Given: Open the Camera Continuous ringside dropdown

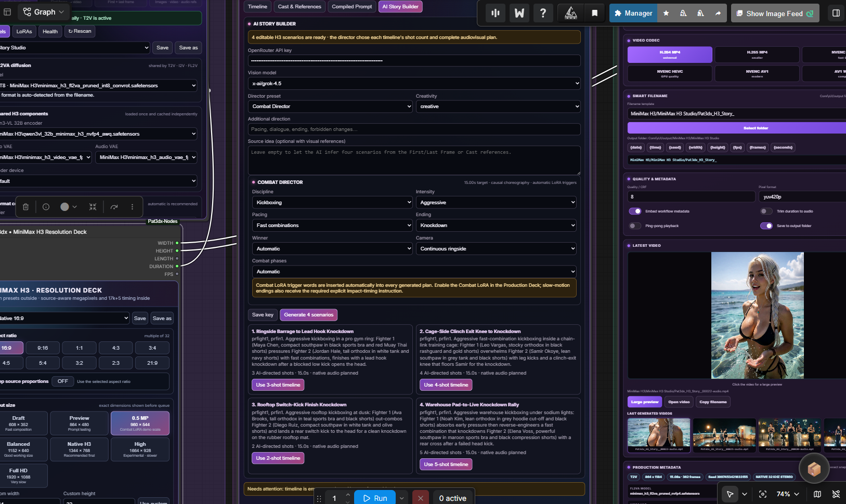Looking at the screenshot, I should [496, 248].
